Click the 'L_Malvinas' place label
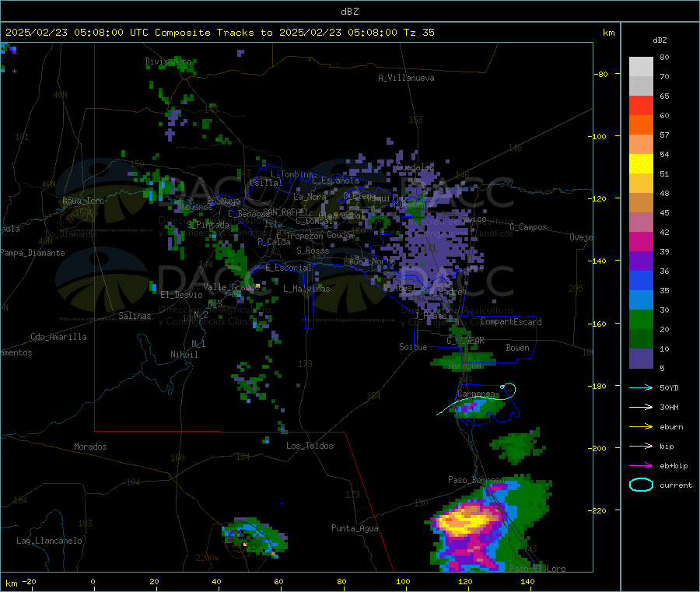The width and height of the screenshot is (700, 592). 306,289
